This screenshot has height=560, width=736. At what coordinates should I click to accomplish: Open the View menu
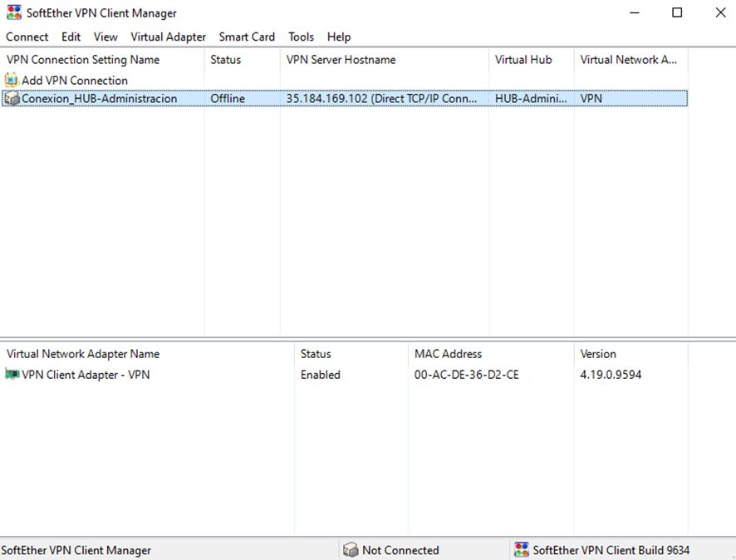coord(105,37)
